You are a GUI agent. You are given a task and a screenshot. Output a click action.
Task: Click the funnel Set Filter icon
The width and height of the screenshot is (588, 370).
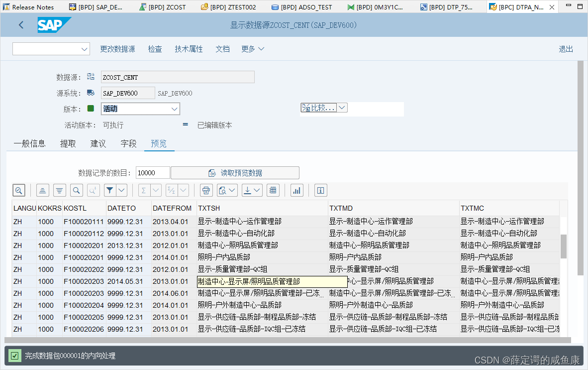point(109,190)
